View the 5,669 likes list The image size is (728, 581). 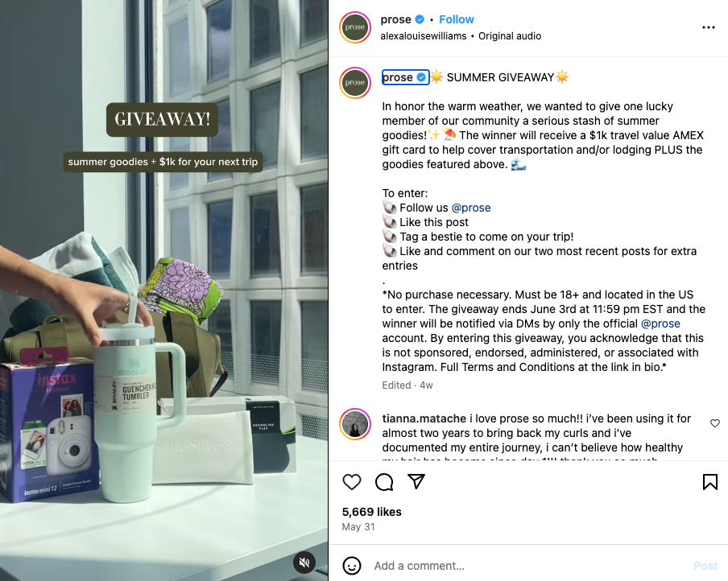click(372, 512)
